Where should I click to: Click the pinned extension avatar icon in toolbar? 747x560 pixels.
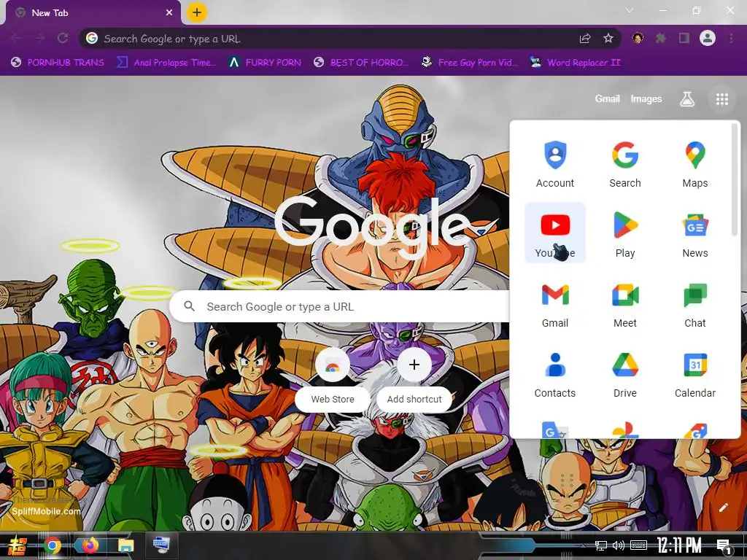click(638, 38)
